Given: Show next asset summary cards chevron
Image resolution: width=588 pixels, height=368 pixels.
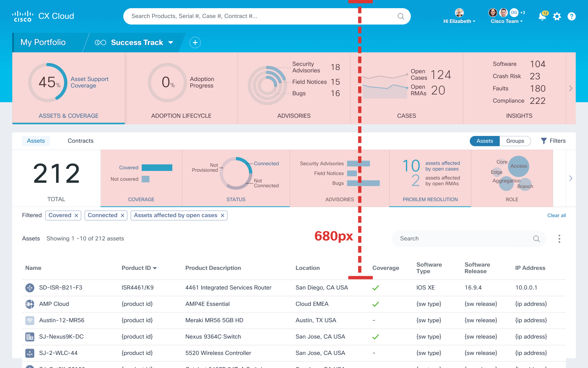Looking at the screenshot, I should click(x=571, y=178).
